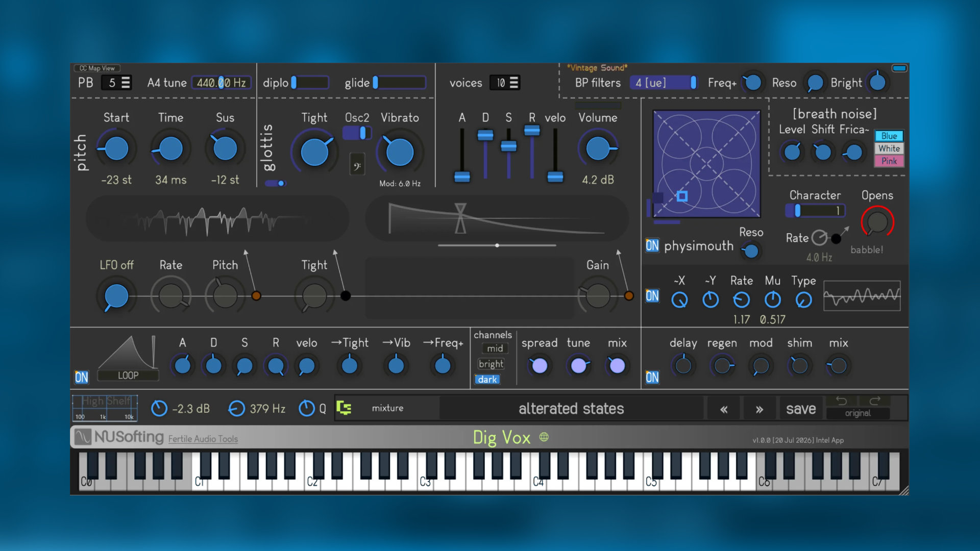
Task: Go to the next preset with »
Action: click(x=759, y=409)
